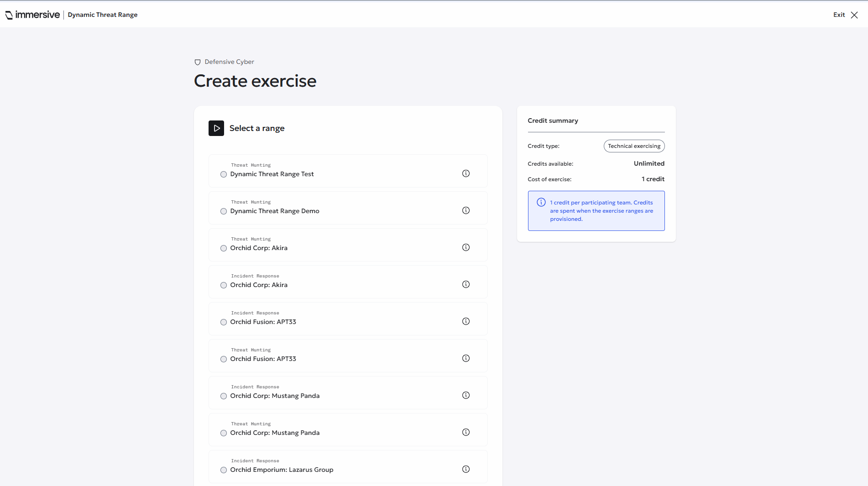The width and height of the screenshot is (868, 486).
Task: Pick Incident Response Orchid Corp: Mustang Panda radio
Action: point(224,396)
